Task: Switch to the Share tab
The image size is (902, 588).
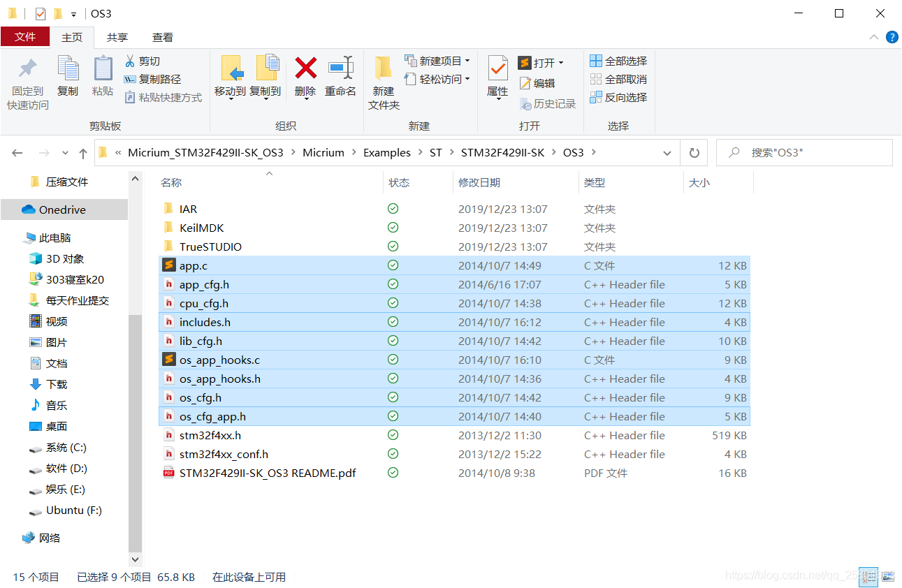Action: 117,37
